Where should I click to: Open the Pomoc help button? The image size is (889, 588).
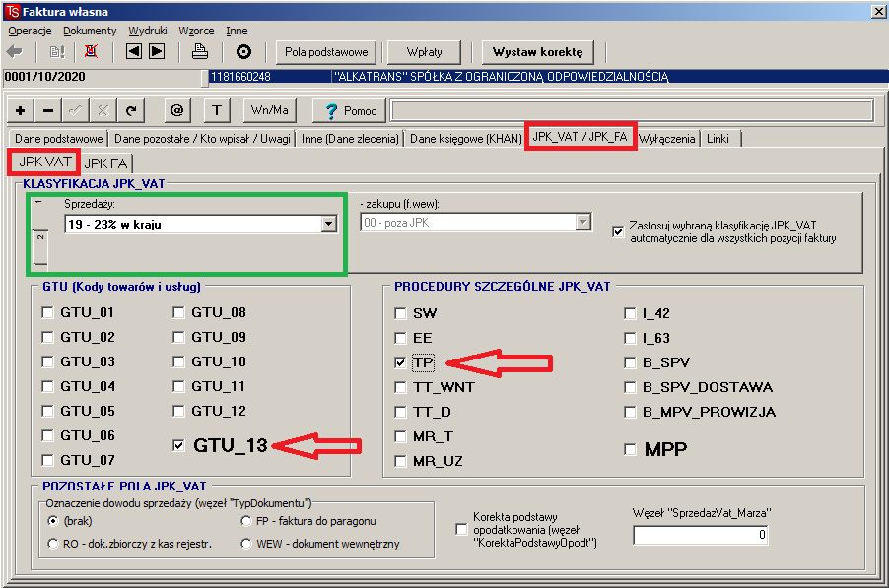tap(349, 111)
